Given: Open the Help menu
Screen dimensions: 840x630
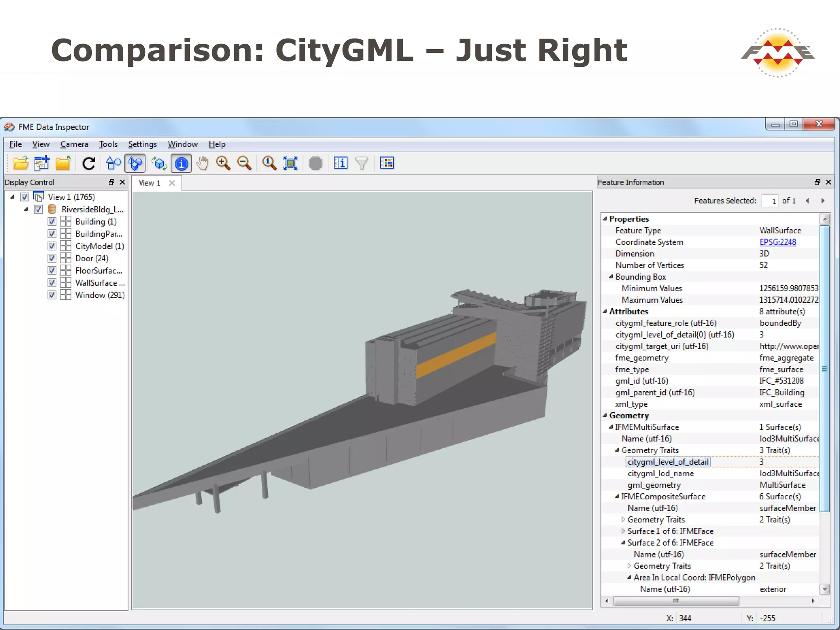Looking at the screenshot, I should click(x=217, y=144).
